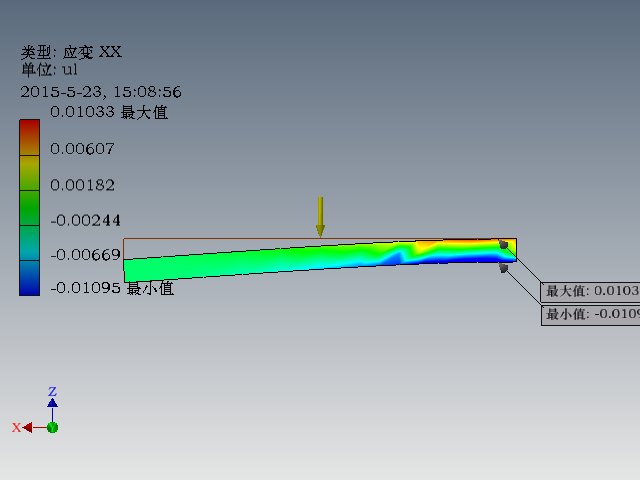Click the blue Z axis arrow of triad
This screenshot has height=480, width=640.
(52, 403)
